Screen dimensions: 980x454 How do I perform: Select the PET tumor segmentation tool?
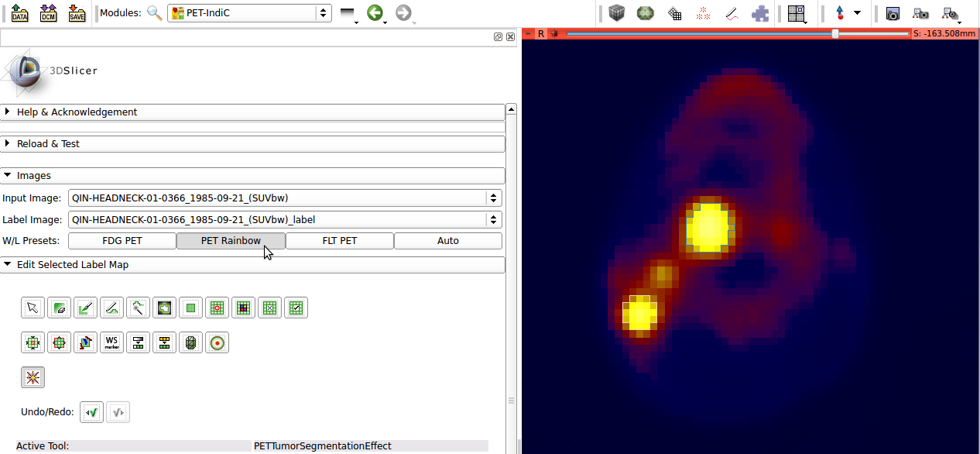point(33,377)
